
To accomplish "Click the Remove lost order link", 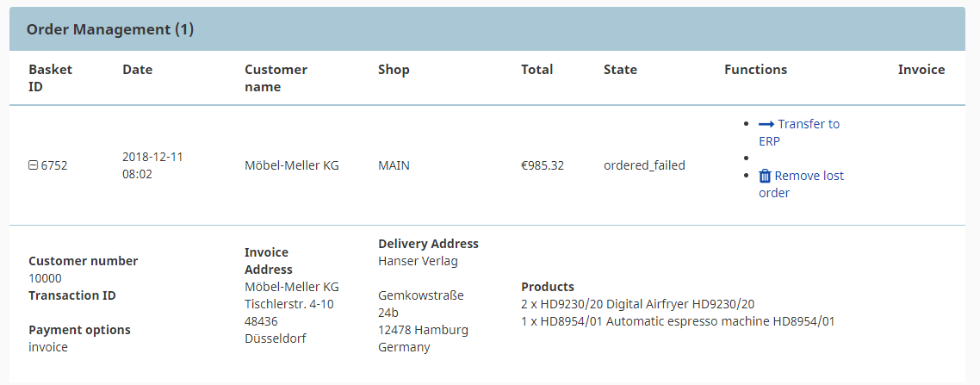I will tap(801, 184).
